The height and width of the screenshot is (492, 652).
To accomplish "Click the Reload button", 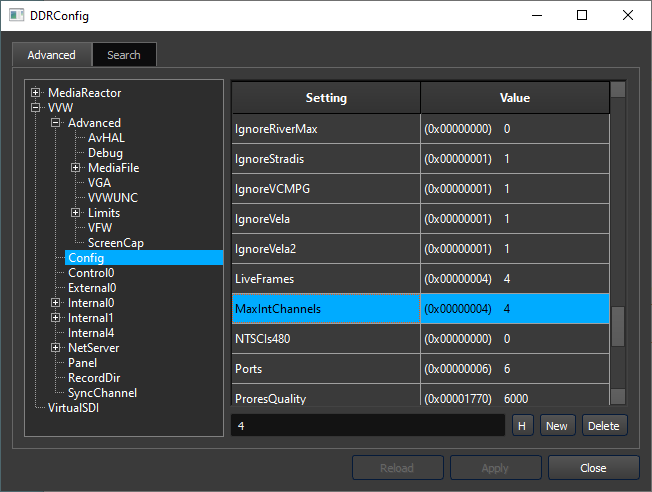I will click(398, 468).
